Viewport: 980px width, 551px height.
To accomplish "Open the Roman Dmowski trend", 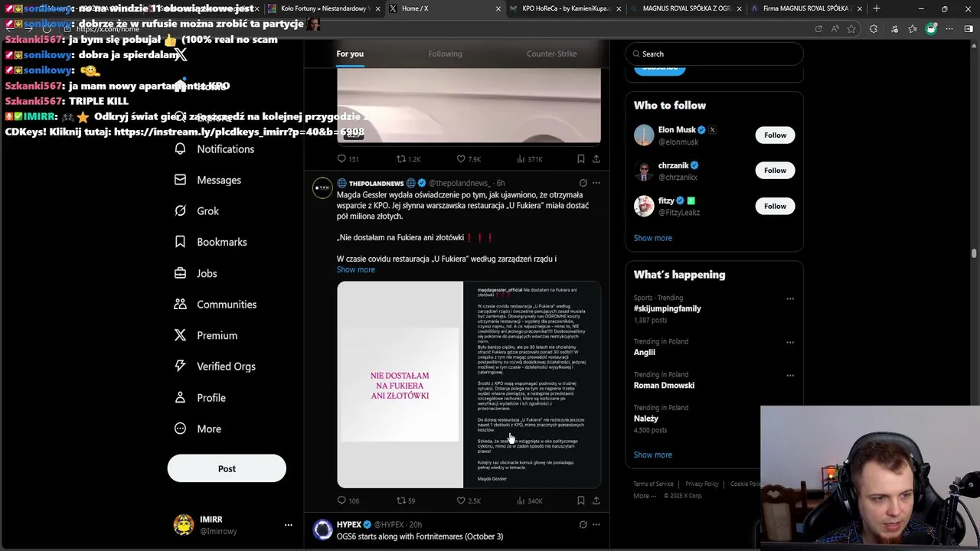I will tap(664, 386).
